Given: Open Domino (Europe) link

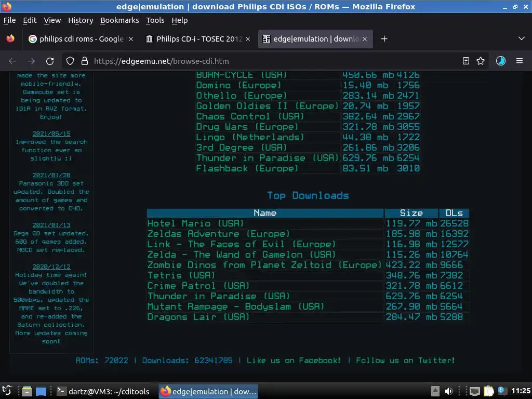Looking at the screenshot, I should click(238, 85).
